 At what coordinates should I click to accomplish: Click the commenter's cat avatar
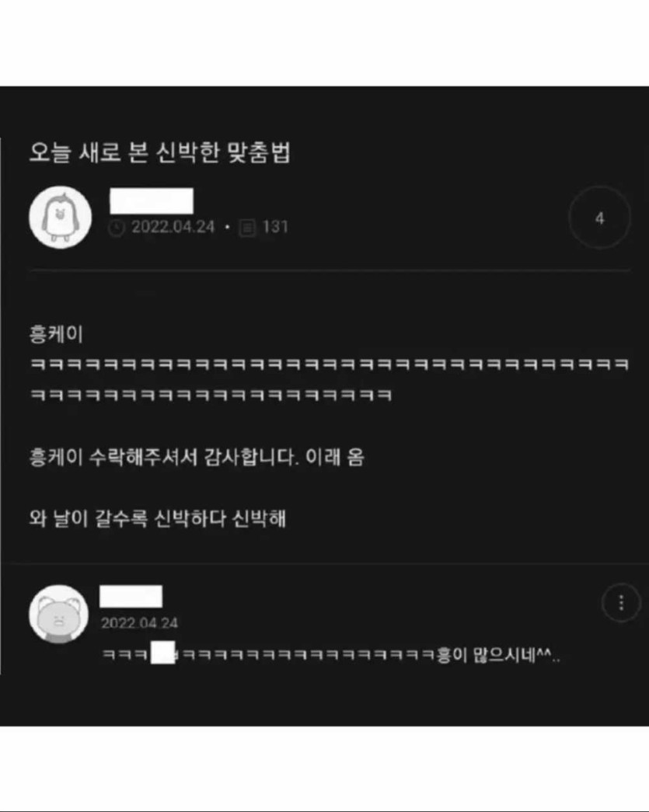click(x=58, y=614)
